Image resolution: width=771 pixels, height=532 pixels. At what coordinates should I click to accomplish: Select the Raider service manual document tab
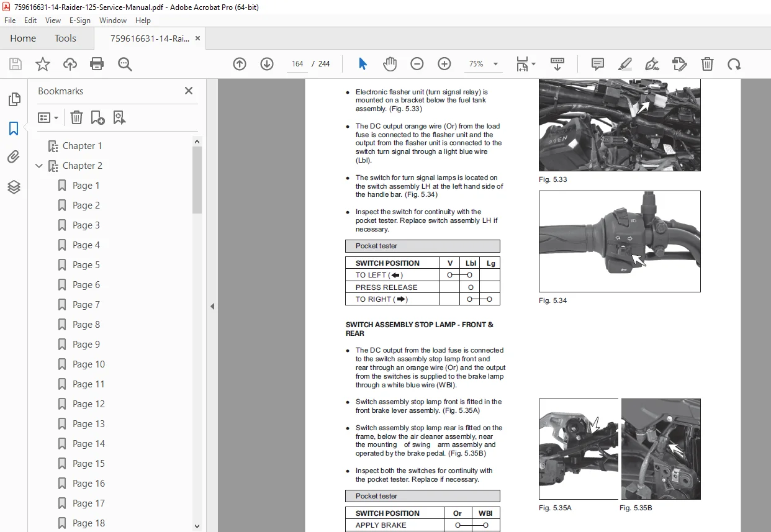pyautogui.click(x=150, y=38)
